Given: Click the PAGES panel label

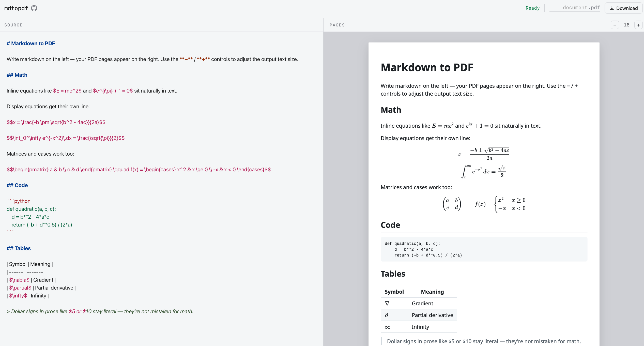Looking at the screenshot, I should (x=337, y=25).
